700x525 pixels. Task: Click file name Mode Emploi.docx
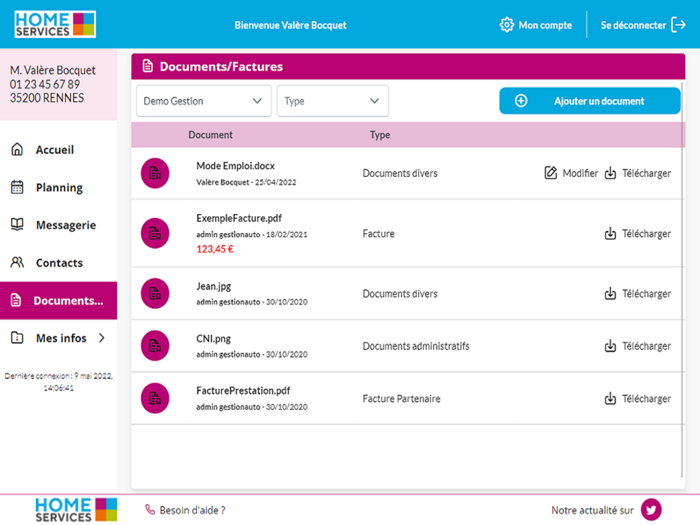pyautogui.click(x=235, y=166)
